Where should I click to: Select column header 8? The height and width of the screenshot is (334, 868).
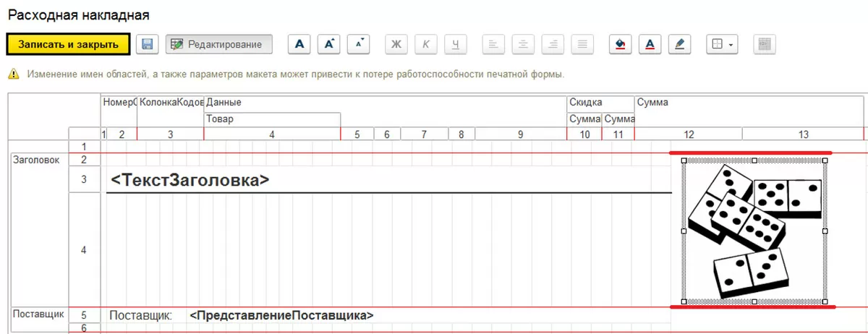click(x=461, y=134)
